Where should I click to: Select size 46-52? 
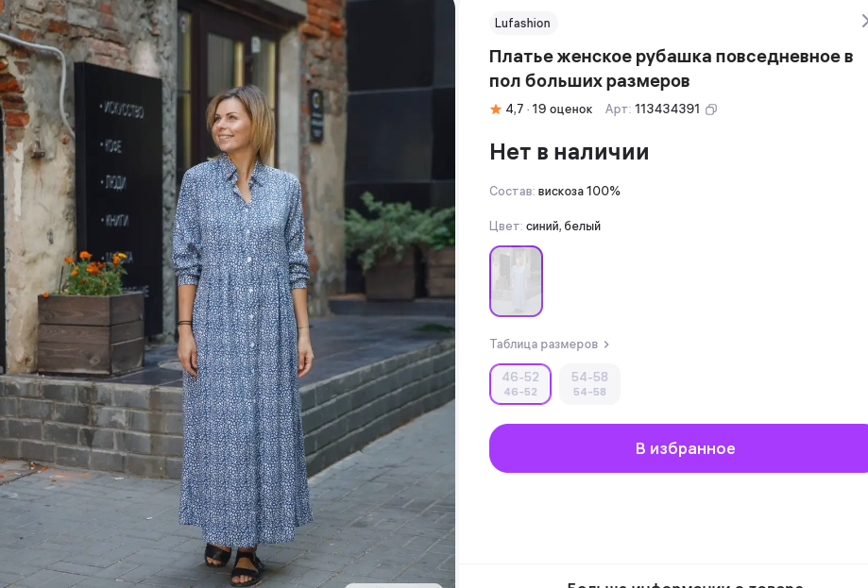tap(520, 384)
